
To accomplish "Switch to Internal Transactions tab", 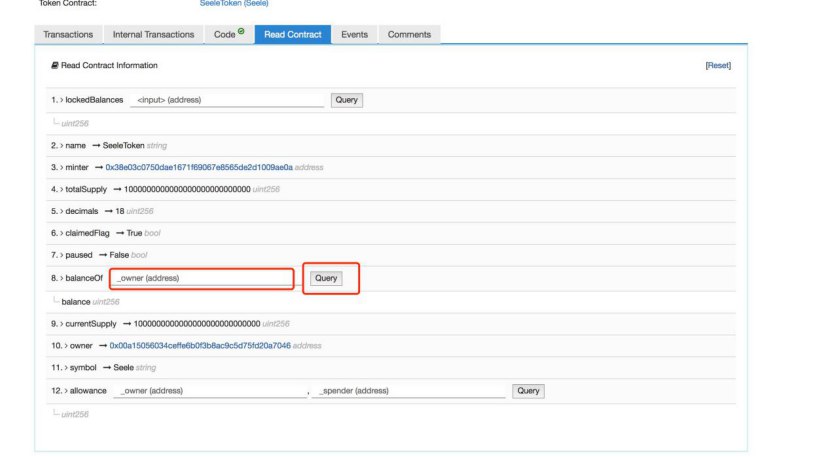I will 153,34.
